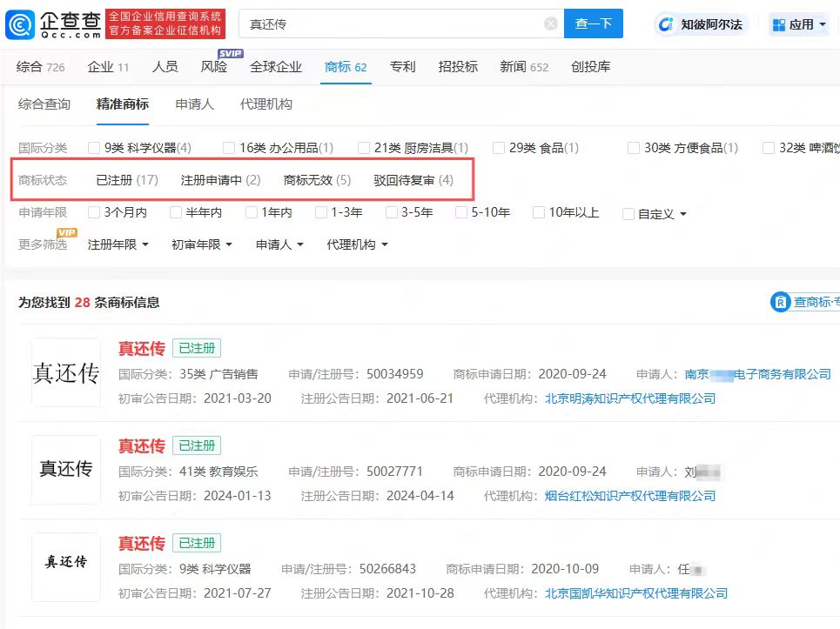The image size is (840, 629).
Task: Open the 申请人 filter dropdown
Action: 279,244
